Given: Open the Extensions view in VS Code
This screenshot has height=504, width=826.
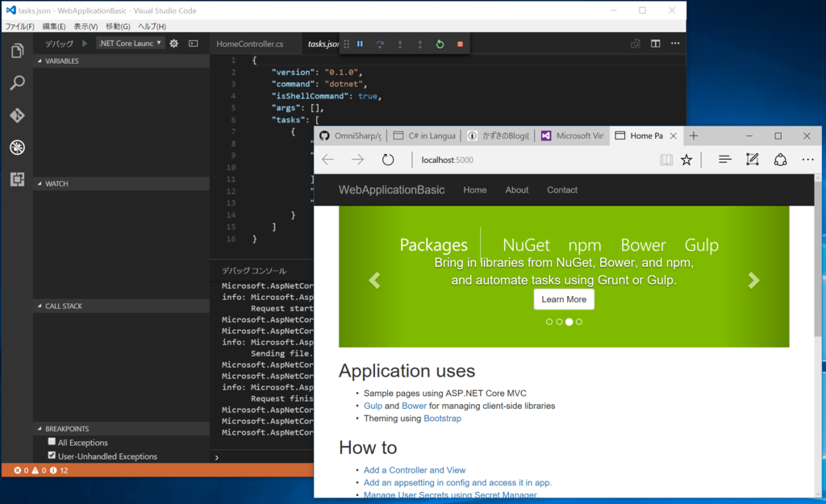Looking at the screenshot, I should tap(17, 180).
